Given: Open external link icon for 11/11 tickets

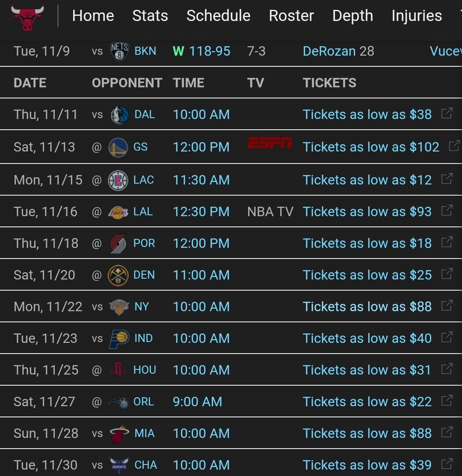Looking at the screenshot, I should pos(447,113).
